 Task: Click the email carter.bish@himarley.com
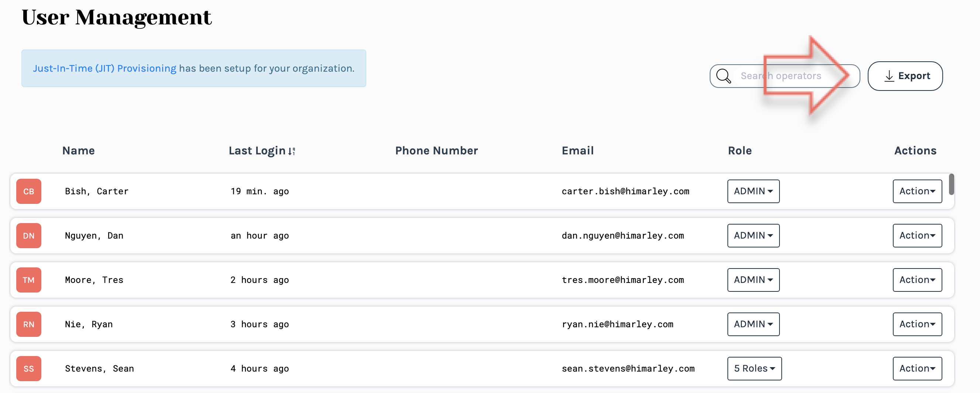click(625, 191)
